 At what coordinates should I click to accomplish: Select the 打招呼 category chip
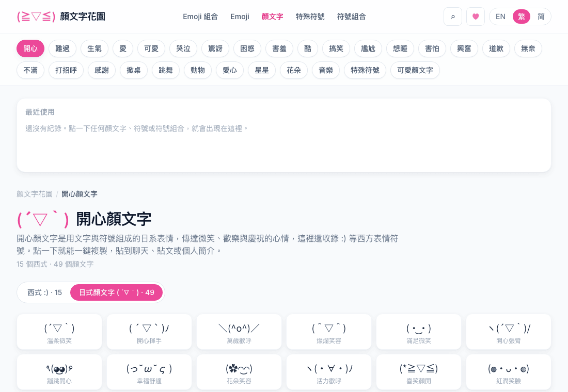[x=66, y=70]
